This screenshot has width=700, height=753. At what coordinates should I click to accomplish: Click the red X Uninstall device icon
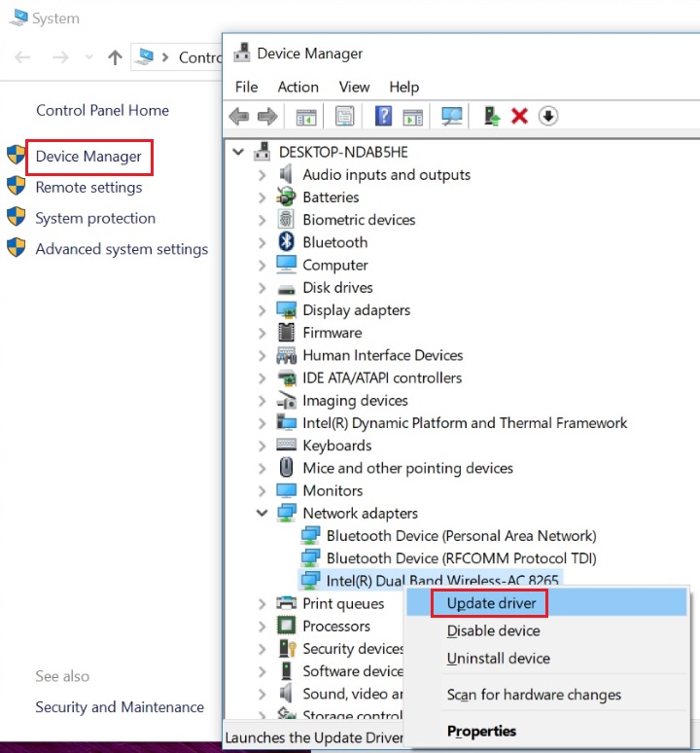click(519, 116)
